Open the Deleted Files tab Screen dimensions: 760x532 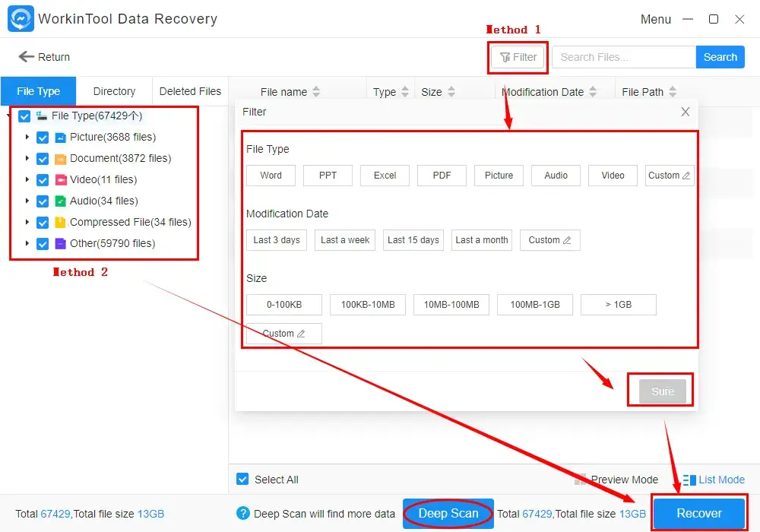[x=190, y=91]
